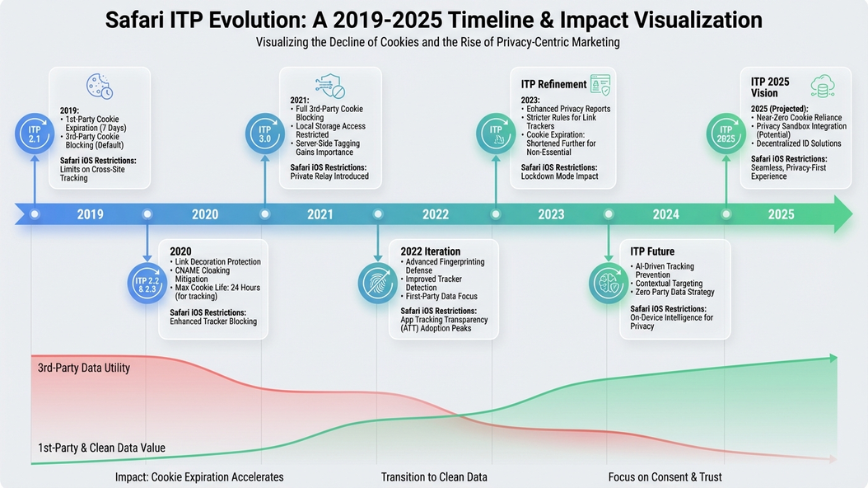The height and width of the screenshot is (488, 868).
Task: Click the clipboard icon beside ITP Refinement heading
Action: pyautogui.click(x=600, y=83)
